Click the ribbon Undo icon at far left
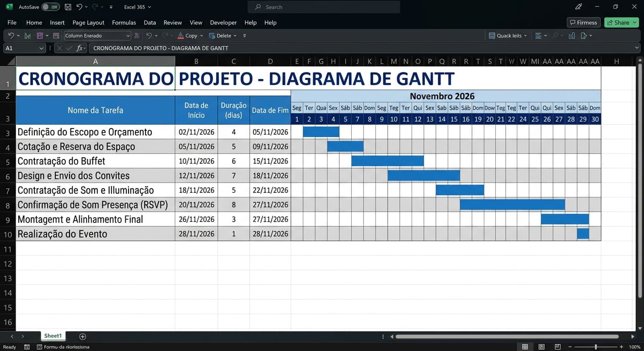 pos(11,36)
